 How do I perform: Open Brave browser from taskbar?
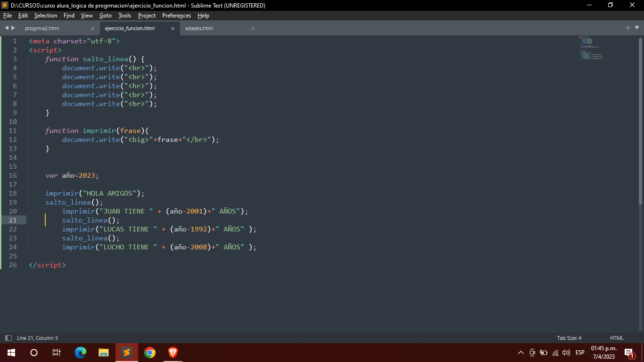[x=173, y=352]
